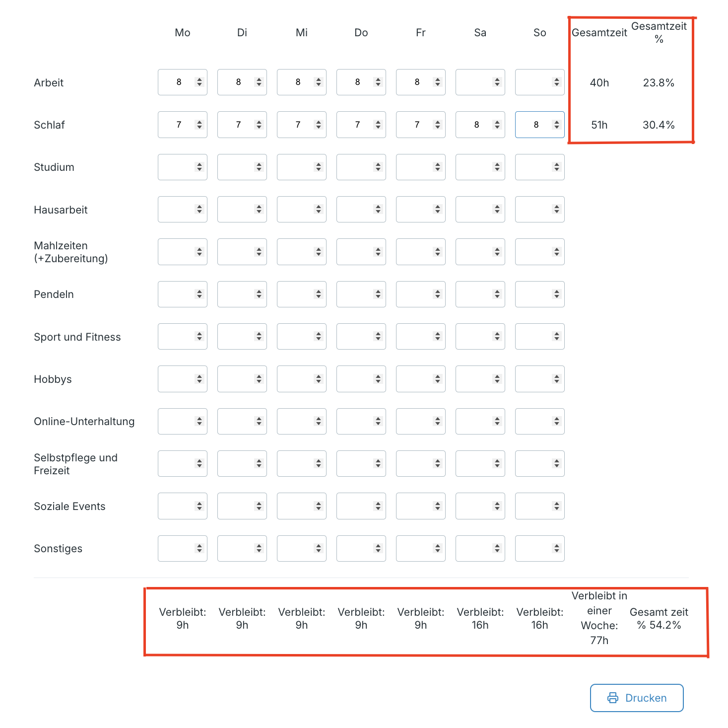Increase the Soziale Events Saturday stepper
This screenshot has width=728, height=728.
point(497,504)
